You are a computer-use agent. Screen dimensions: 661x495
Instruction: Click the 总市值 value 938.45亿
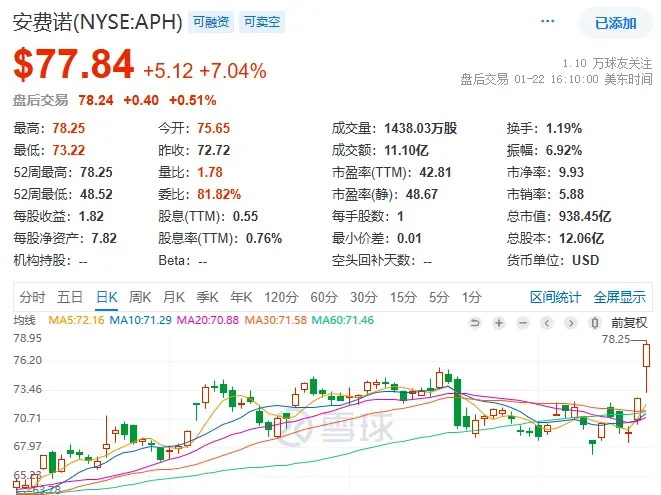585,216
